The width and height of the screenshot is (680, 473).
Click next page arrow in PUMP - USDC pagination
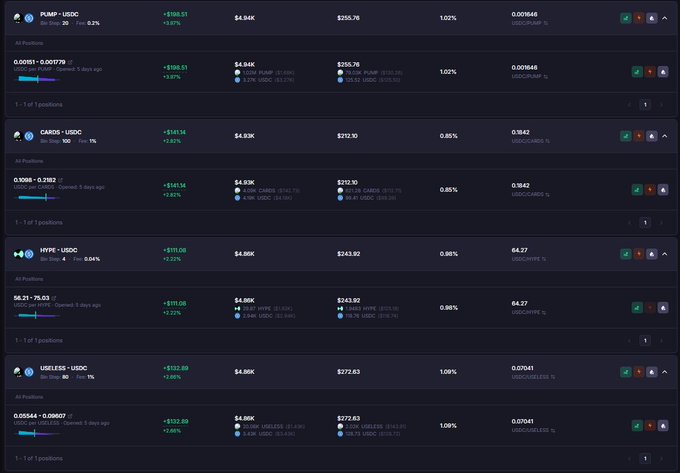661,104
